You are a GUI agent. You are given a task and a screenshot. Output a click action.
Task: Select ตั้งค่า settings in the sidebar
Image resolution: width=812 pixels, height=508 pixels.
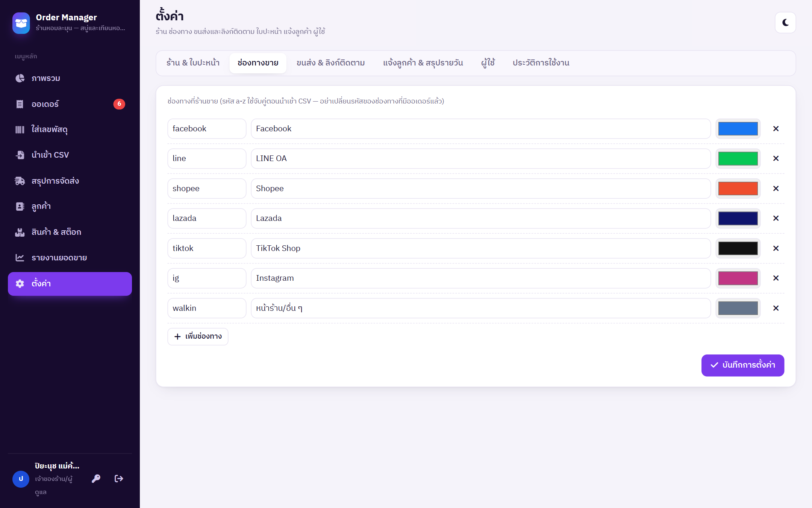tap(70, 284)
